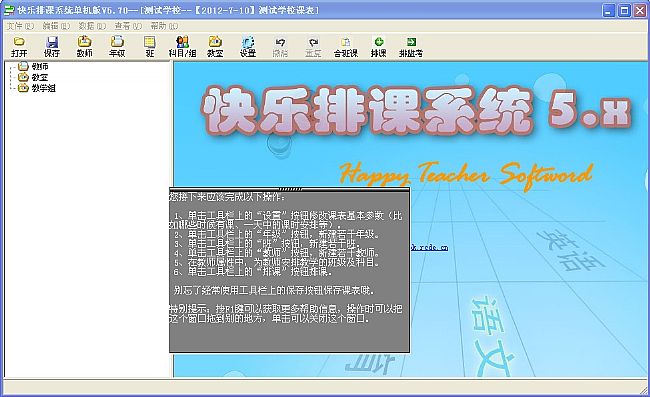Screen dimensions: 650x397
Task: Click hint step 4 about the “教师” button
Action: (x=276, y=253)
